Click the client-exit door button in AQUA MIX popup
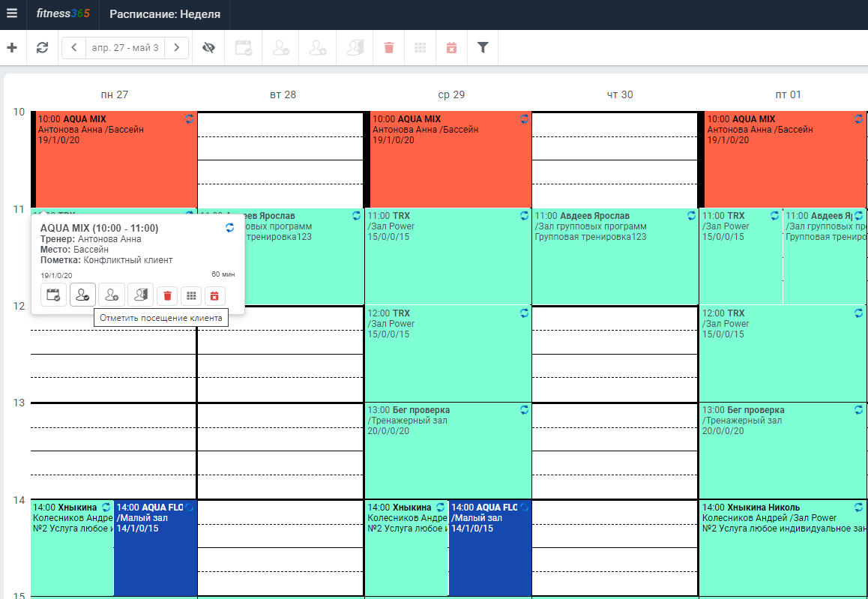The width and height of the screenshot is (868, 599). point(141,295)
